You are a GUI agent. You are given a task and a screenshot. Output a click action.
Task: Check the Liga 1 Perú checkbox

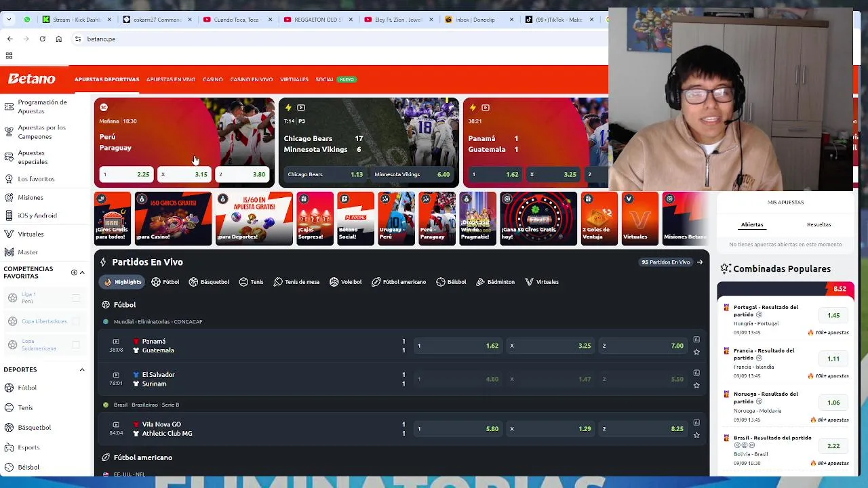(76, 298)
